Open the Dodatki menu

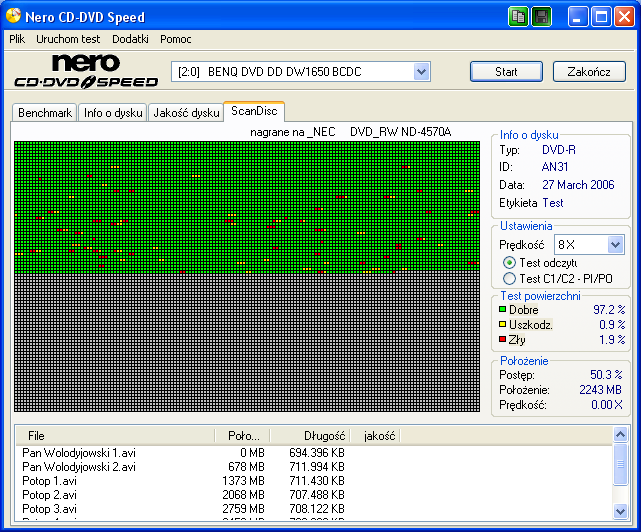point(130,39)
